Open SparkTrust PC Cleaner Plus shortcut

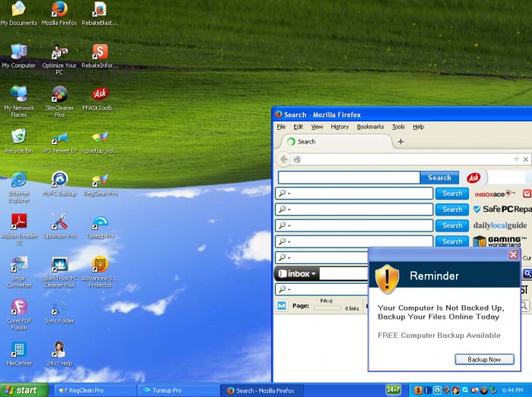59,272
